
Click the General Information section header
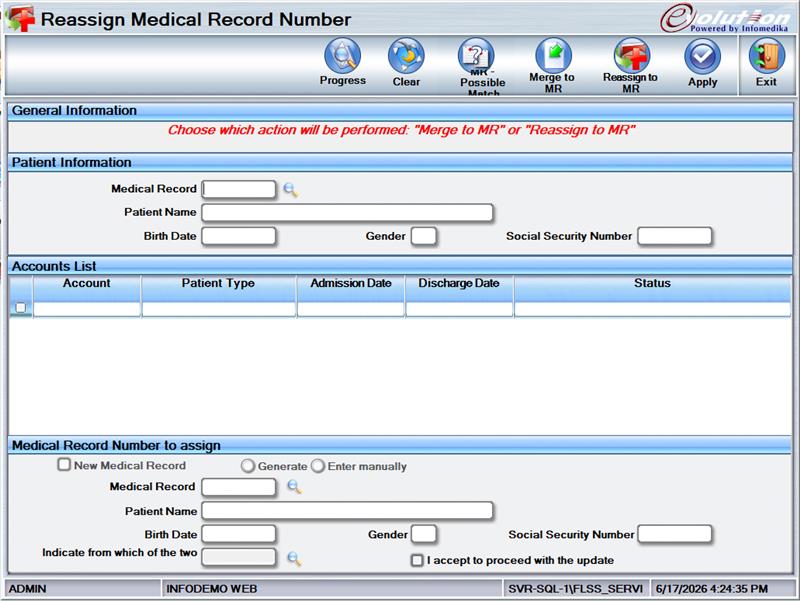pyautogui.click(x=401, y=111)
